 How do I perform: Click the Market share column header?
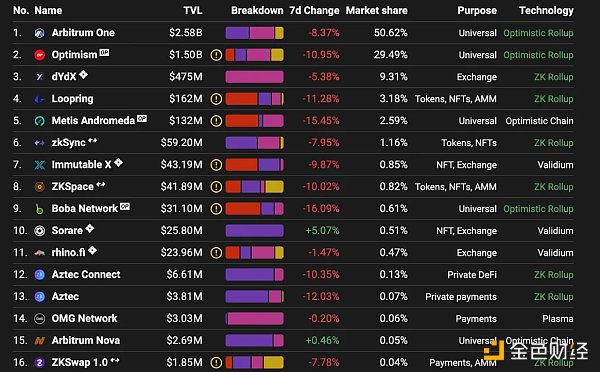[x=377, y=10]
